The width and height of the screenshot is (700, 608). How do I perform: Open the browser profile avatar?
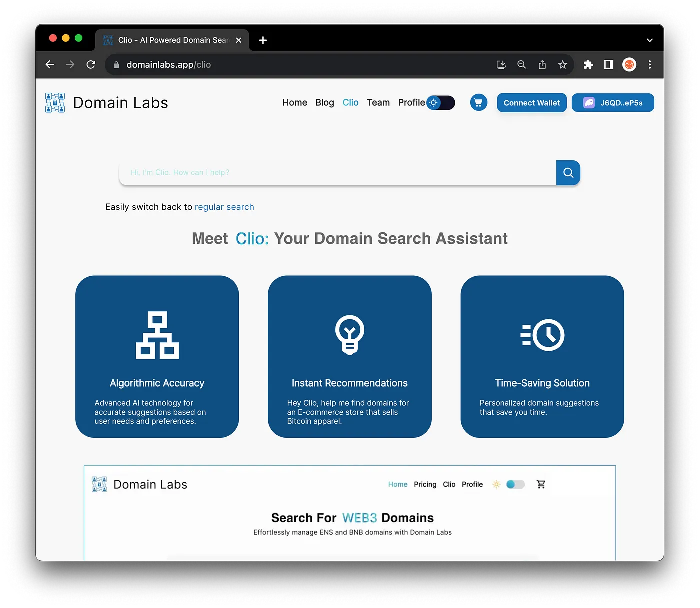click(x=629, y=64)
